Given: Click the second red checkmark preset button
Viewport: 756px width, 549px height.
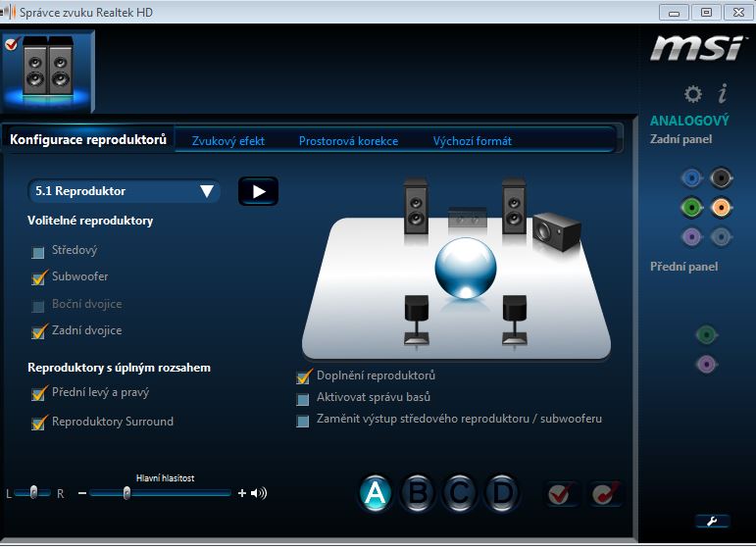Looking at the screenshot, I should (x=606, y=493).
